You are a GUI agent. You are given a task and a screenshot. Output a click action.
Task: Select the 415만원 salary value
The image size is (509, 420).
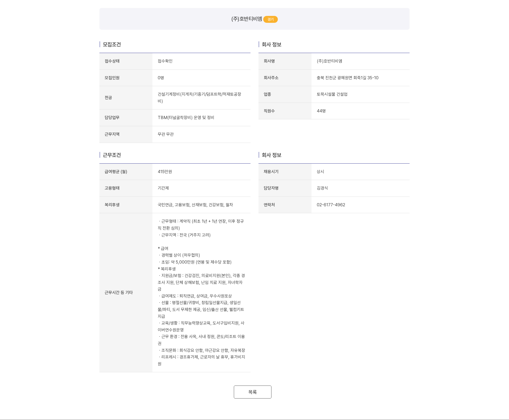pos(165,172)
